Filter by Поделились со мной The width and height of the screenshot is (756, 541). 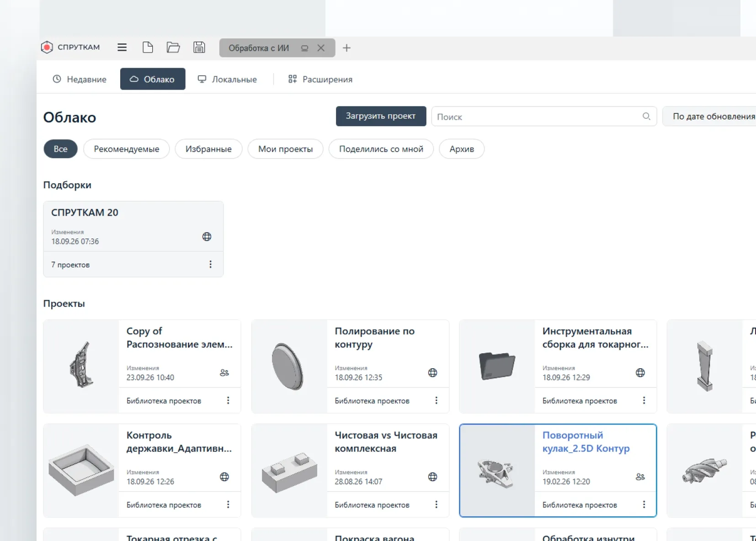[x=381, y=149]
